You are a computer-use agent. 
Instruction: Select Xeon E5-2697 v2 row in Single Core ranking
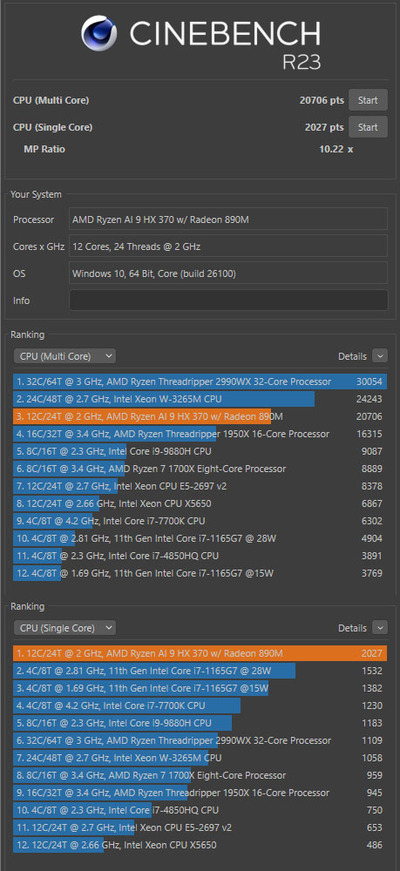(200, 827)
